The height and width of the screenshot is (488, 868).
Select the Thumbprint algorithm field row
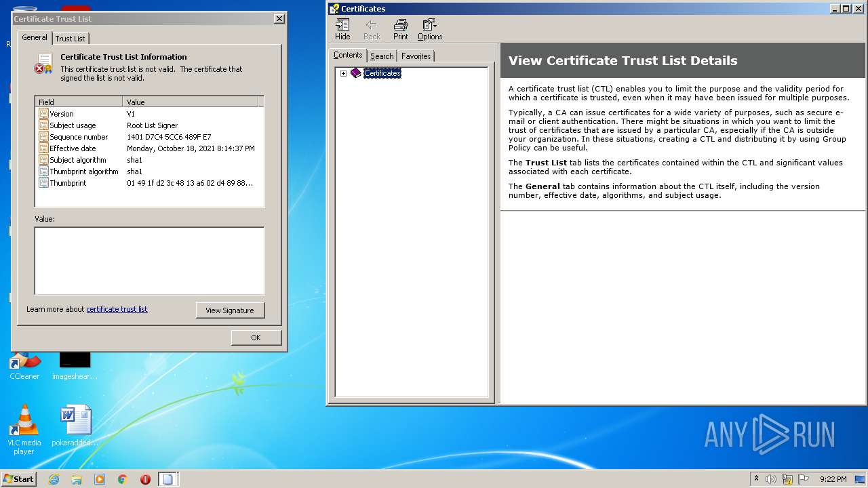[x=149, y=171]
